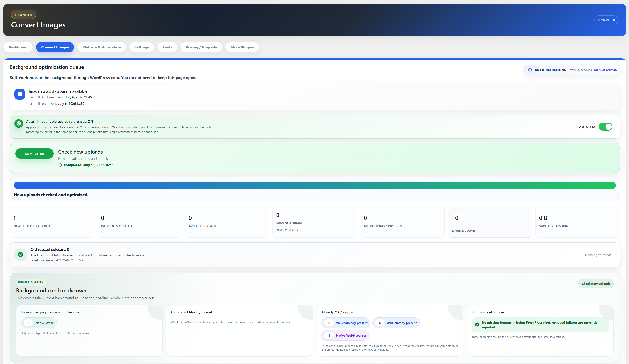
Task: Click 'Auto-fix repairable source references: ON' text
Action: click(59, 122)
